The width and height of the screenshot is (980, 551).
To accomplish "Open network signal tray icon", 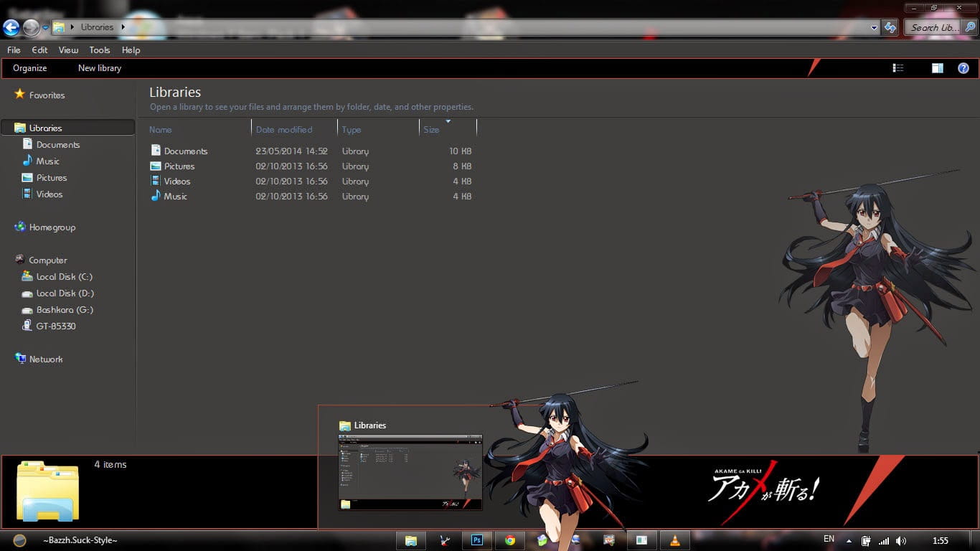I will [x=884, y=541].
